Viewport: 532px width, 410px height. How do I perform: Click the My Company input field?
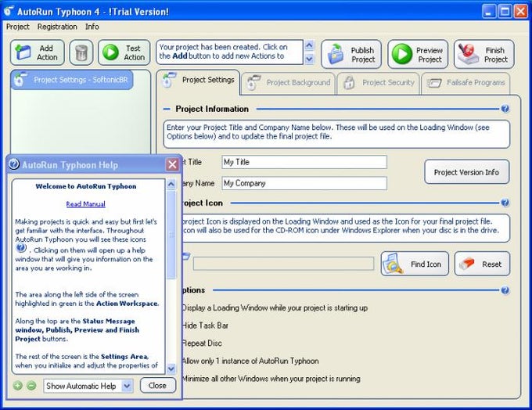pyautogui.click(x=304, y=183)
